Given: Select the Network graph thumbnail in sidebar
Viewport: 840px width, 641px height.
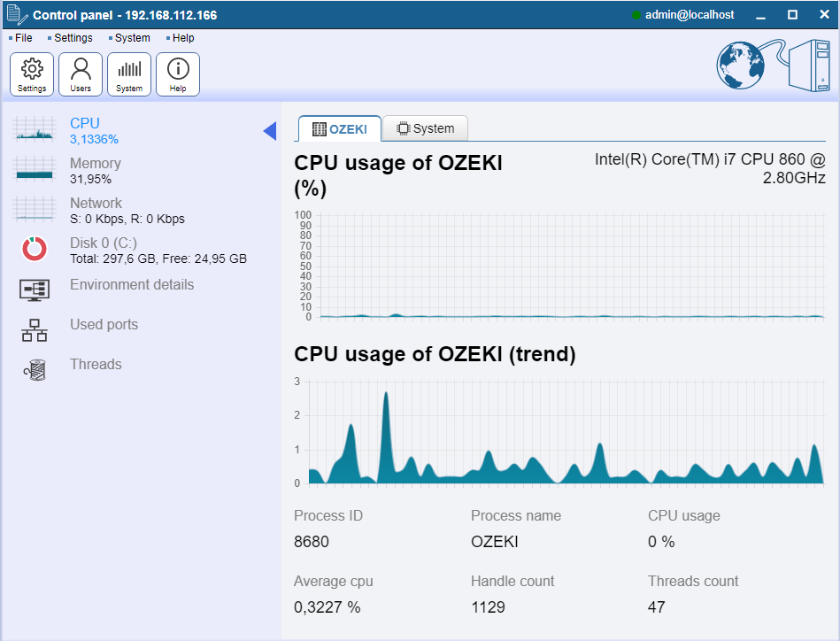Looking at the screenshot, I should coord(35,209).
